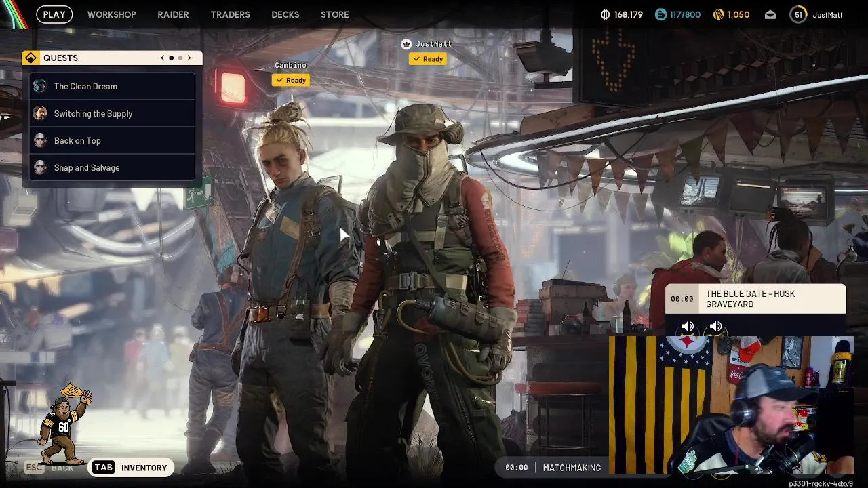The height and width of the screenshot is (488, 868).
Task: Open the Snap and Salvage quest
Action: [x=113, y=167]
